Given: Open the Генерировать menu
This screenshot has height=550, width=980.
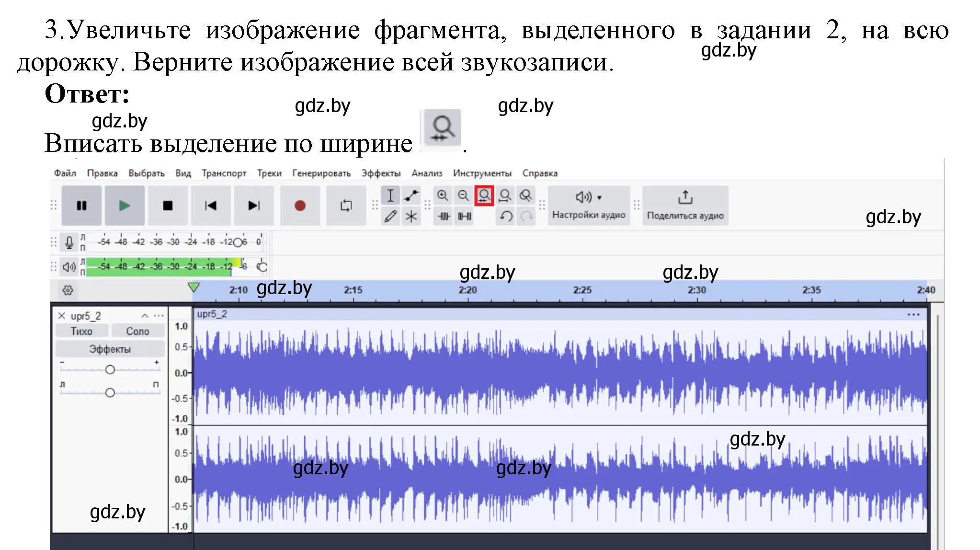Looking at the screenshot, I should tap(321, 173).
